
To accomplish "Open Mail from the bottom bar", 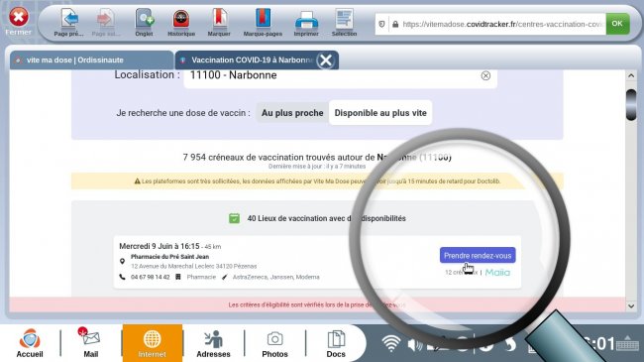I will (x=91, y=343).
